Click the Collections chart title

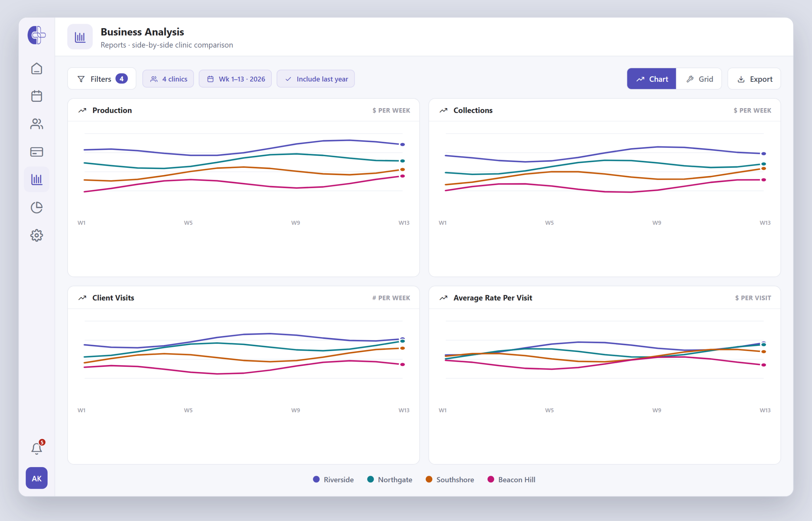pyautogui.click(x=473, y=110)
